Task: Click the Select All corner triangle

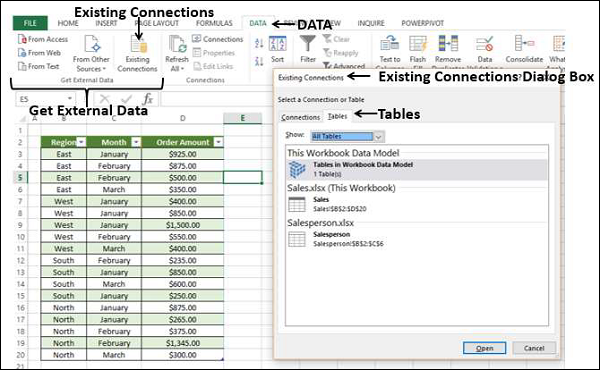Action: [x=22, y=119]
